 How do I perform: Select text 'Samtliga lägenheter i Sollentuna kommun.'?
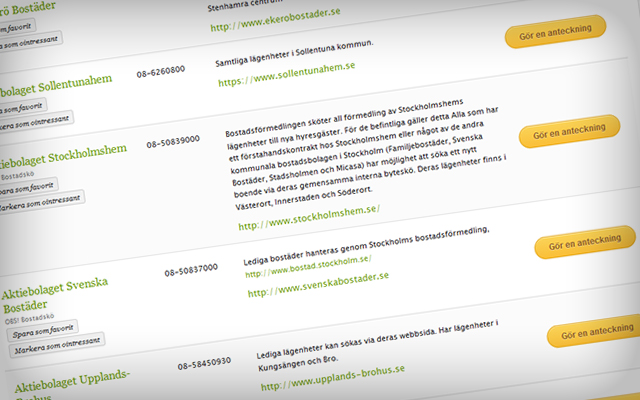(294, 53)
